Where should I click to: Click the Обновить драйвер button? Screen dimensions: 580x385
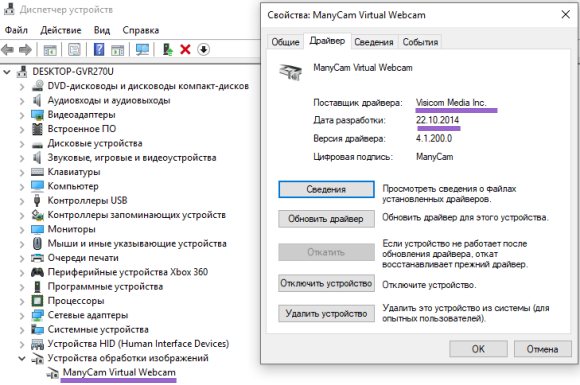(x=326, y=219)
